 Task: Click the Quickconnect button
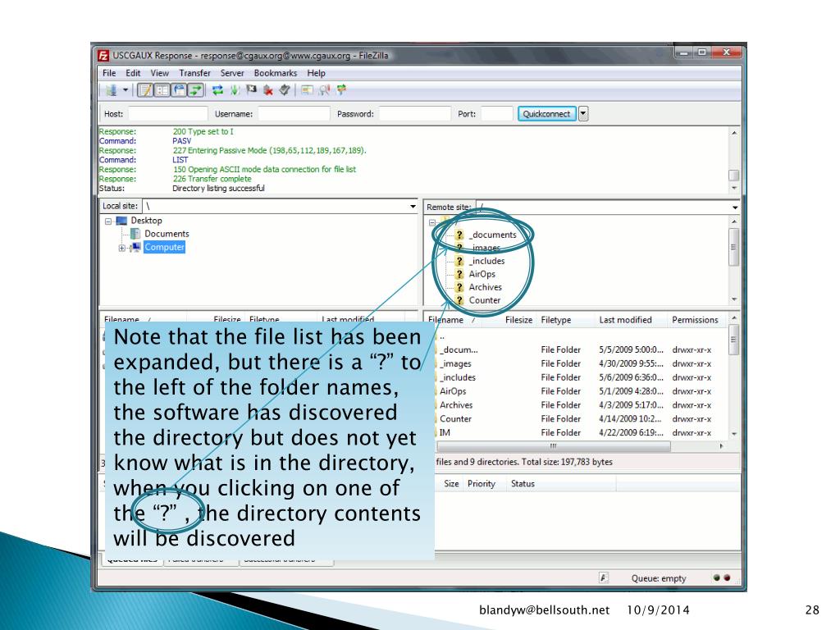pos(546,113)
